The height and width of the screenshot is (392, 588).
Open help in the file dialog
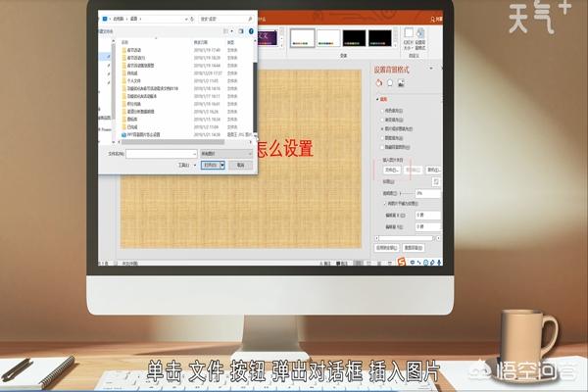(251, 31)
